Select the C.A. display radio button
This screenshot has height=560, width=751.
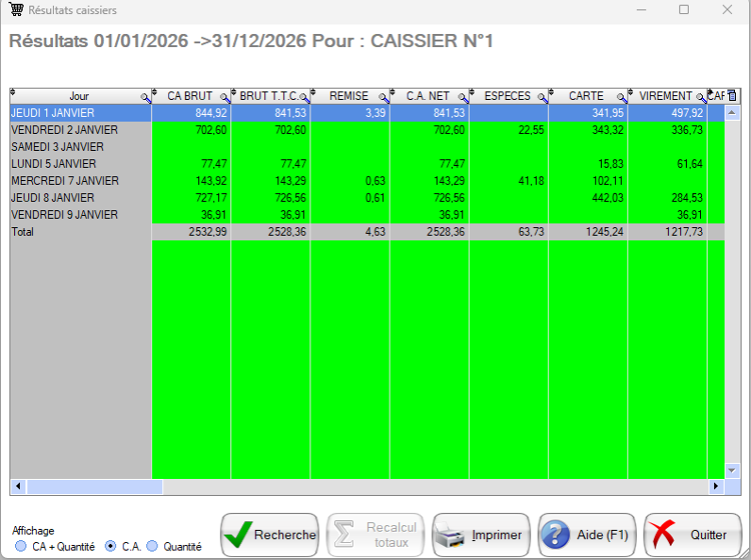[110, 546]
